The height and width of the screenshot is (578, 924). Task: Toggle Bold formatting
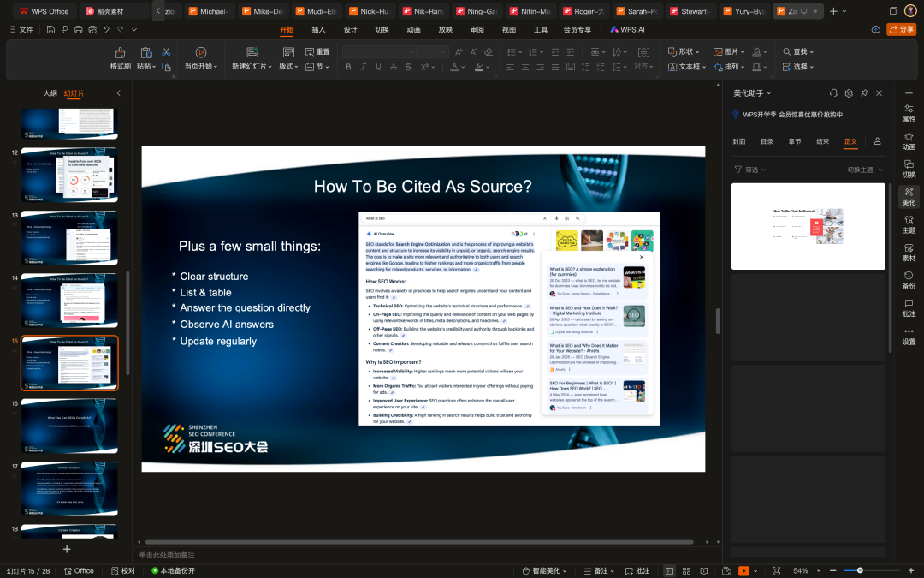point(348,68)
